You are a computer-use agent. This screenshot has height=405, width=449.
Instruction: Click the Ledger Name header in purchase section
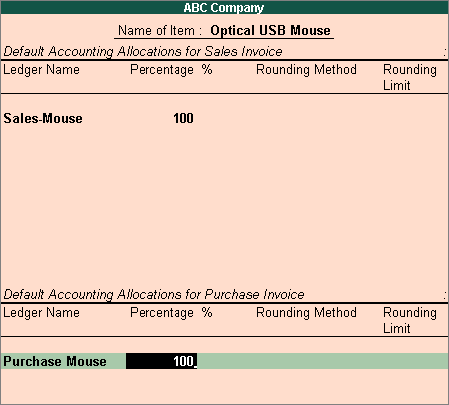(x=42, y=313)
